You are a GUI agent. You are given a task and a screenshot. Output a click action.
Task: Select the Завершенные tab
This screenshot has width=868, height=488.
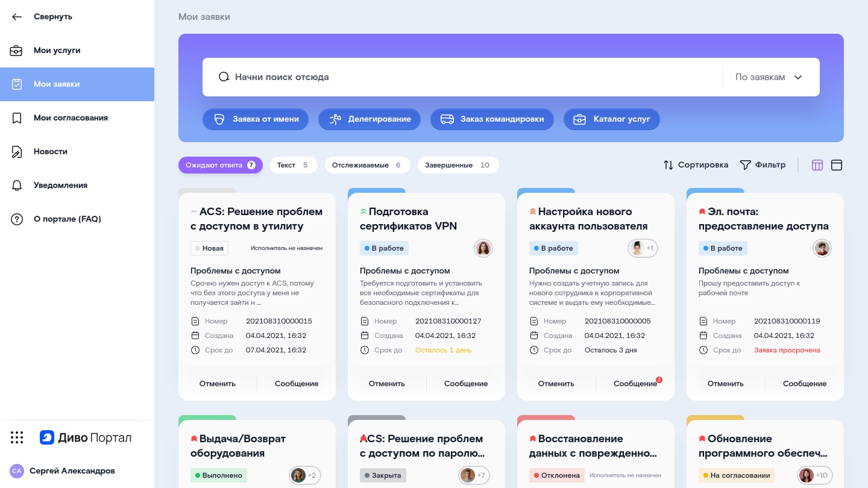click(x=458, y=165)
